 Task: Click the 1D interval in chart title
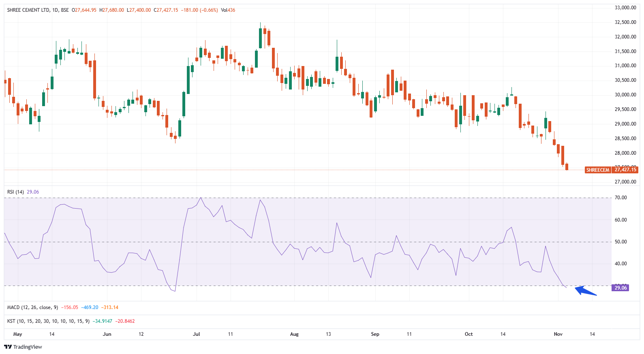pyautogui.click(x=55, y=10)
